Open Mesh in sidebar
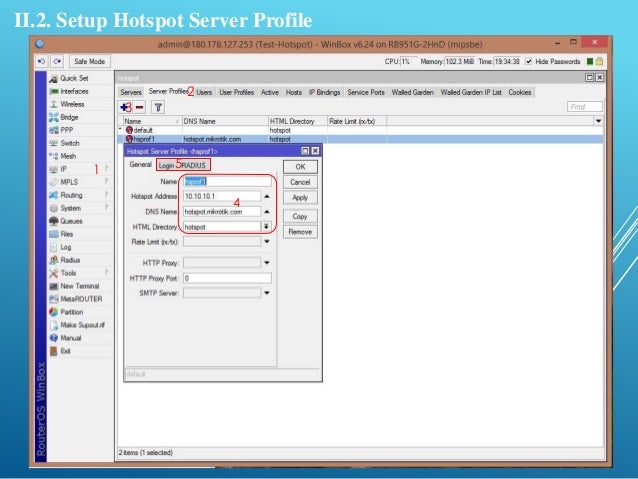The image size is (638, 479). click(68, 156)
